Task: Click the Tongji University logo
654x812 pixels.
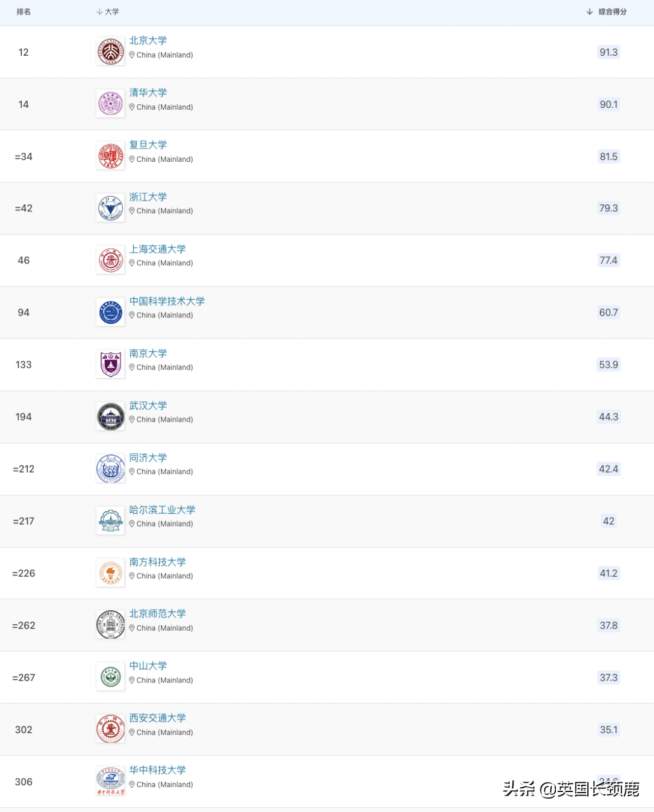Action: coord(110,469)
